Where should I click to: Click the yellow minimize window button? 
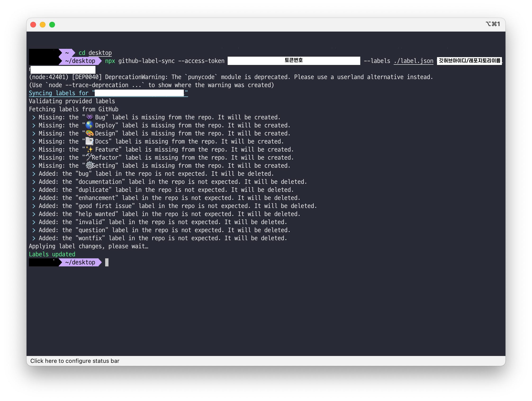click(x=43, y=25)
